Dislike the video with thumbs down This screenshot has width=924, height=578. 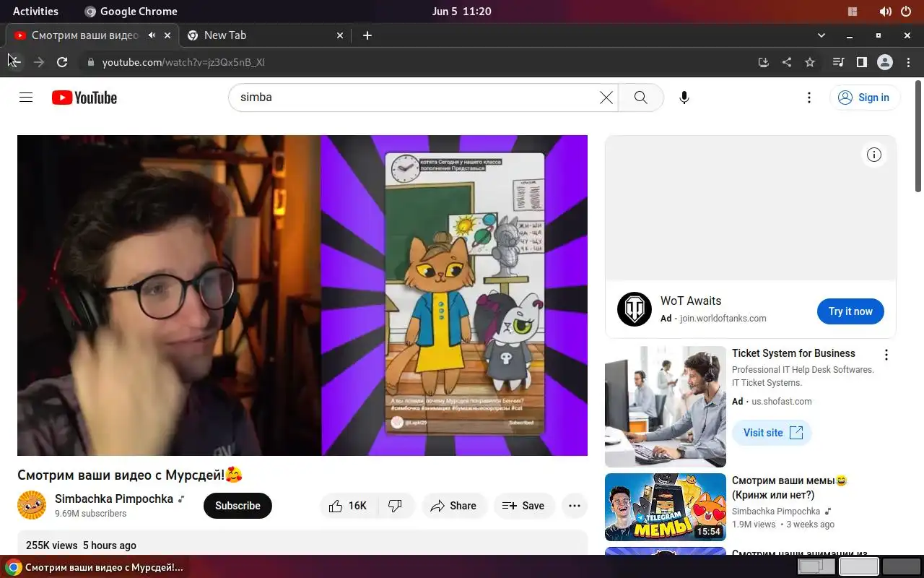click(396, 506)
